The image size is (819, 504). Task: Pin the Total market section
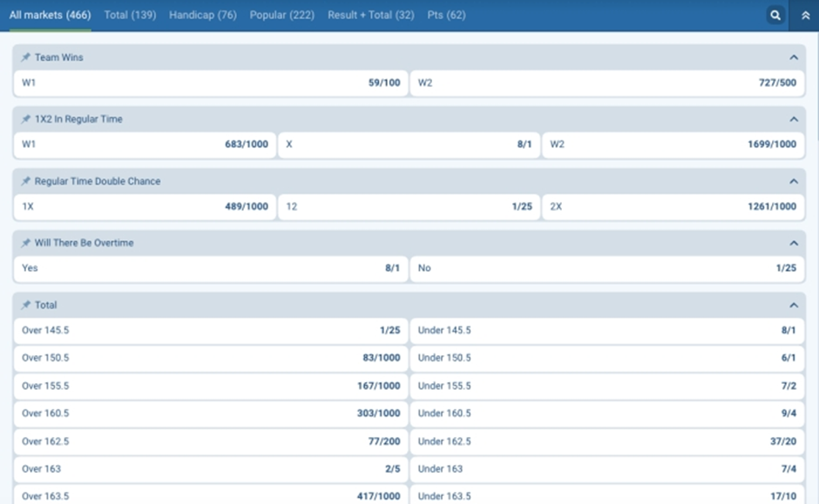pyautogui.click(x=26, y=305)
